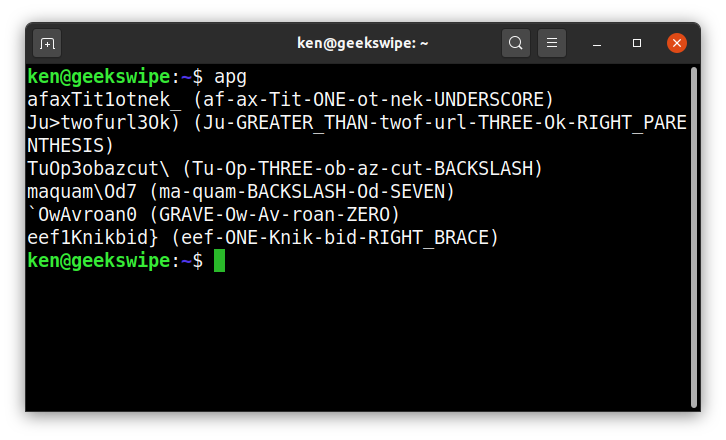Click the green cursor block at prompt
This screenshot has height=440, width=726.
[219, 260]
